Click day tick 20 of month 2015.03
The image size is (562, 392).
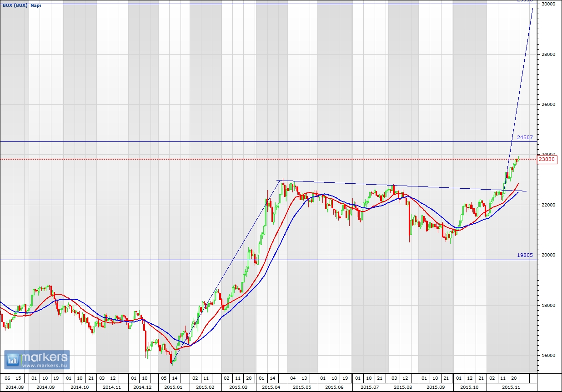(x=249, y=378)
